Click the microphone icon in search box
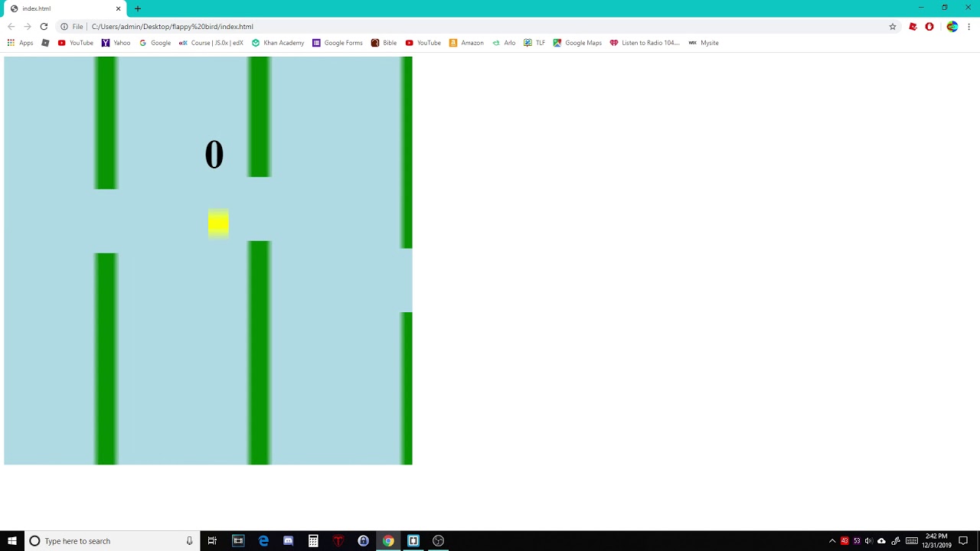The height and width of the screenshot is (551, 980). [x=189, y=541]
